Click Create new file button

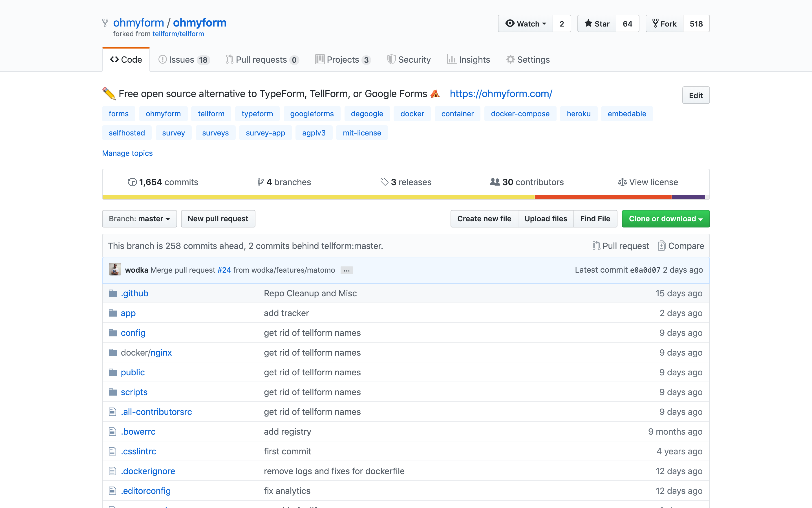point(484,219)
